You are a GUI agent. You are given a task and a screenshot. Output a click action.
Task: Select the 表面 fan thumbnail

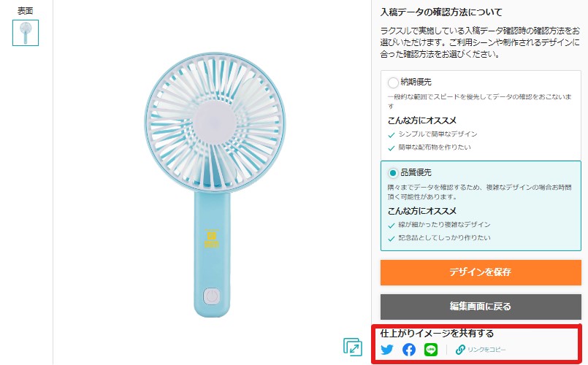pos(26,33)
